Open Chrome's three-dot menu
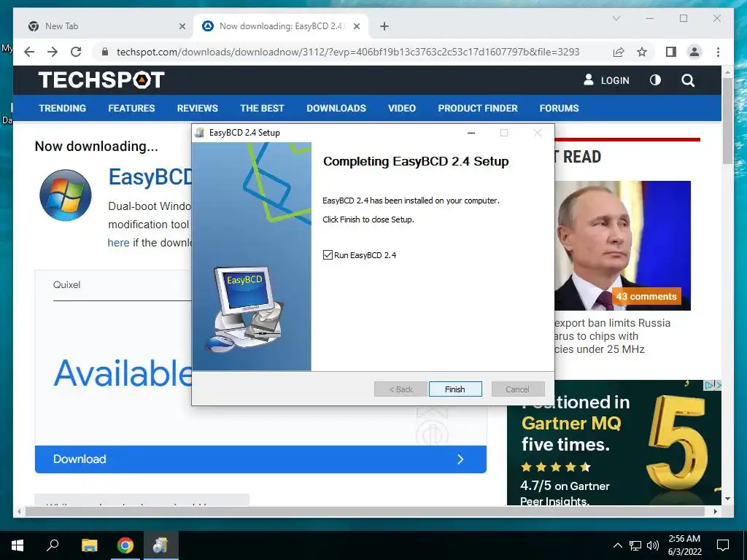The height and width of the screenshot is (560, 747). coord(718,52)
